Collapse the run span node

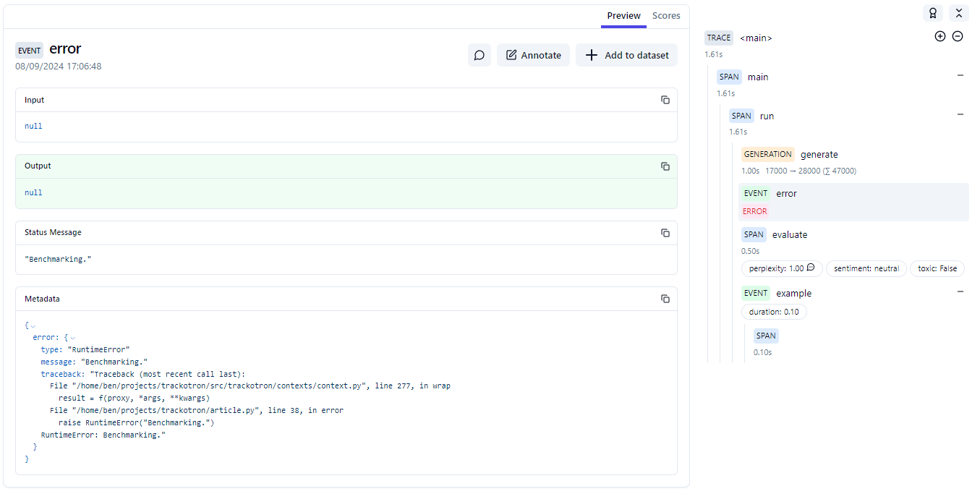coord(960,114)
